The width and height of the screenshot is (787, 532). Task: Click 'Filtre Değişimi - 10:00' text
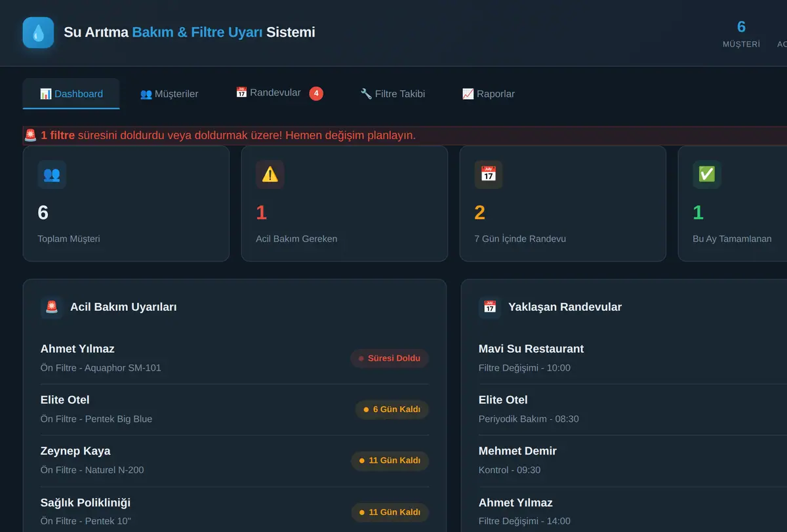[x=525, y=368]
